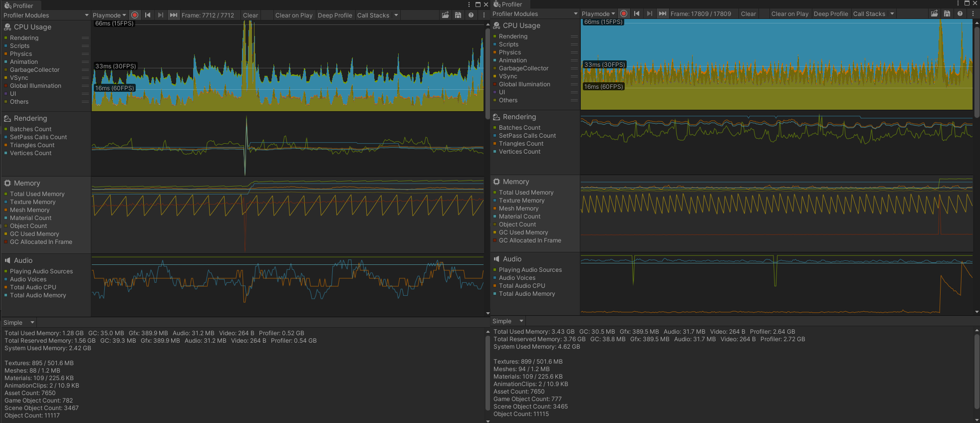Click the Clear button in the left Profiler
The height and width of the screenshot is (423, 980).
[250, 15]
